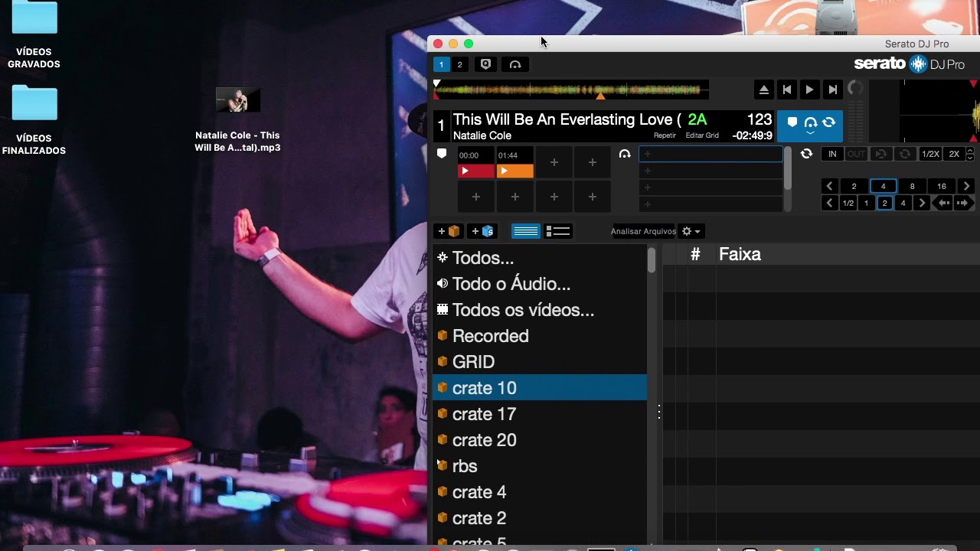Select deck layout 2 button
The height and width of the screenshot is (551, 980).
(459, 64)
